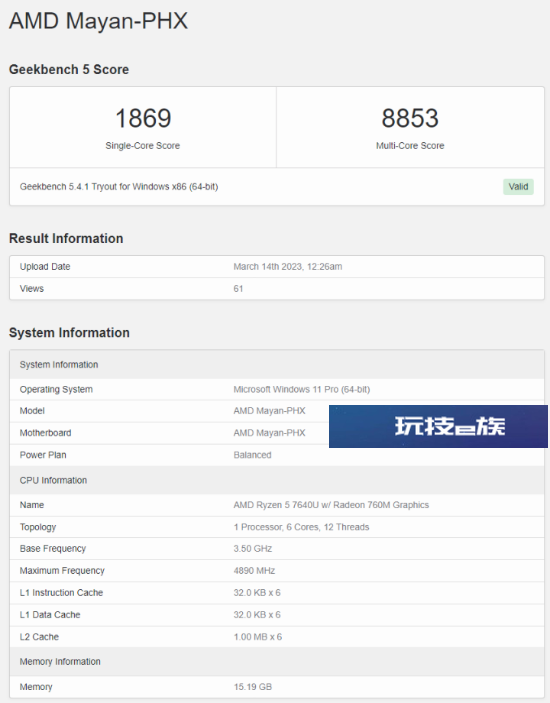This screenshot has height=703, width=550.
Task: Select the AMD Ryzen 5 7640U processor name
Action: [x=331, y=505]
